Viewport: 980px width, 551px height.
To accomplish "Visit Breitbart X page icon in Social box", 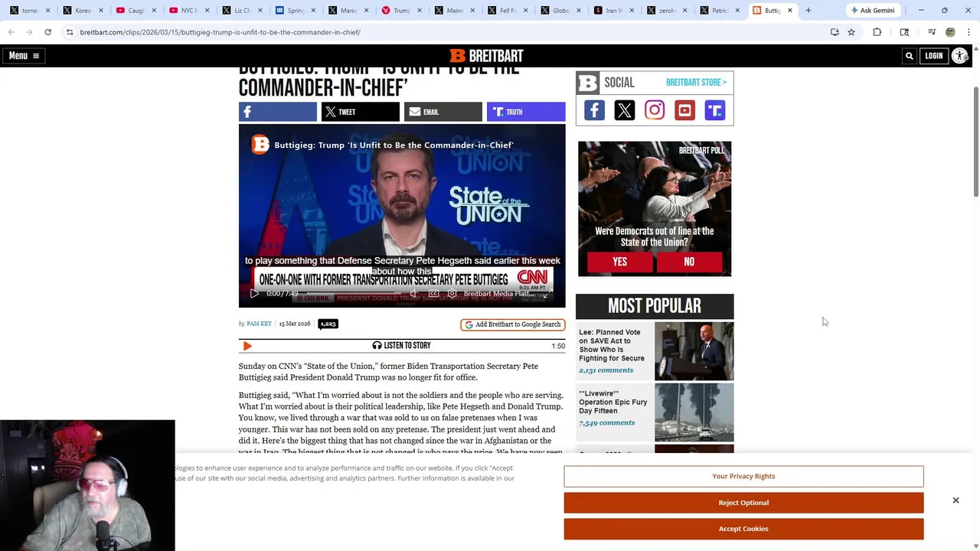I will [624, 110].
